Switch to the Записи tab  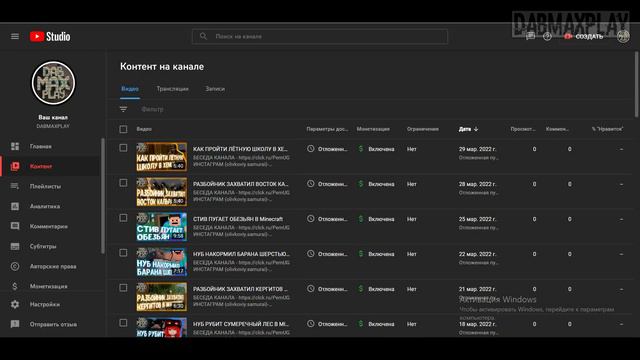215,89
